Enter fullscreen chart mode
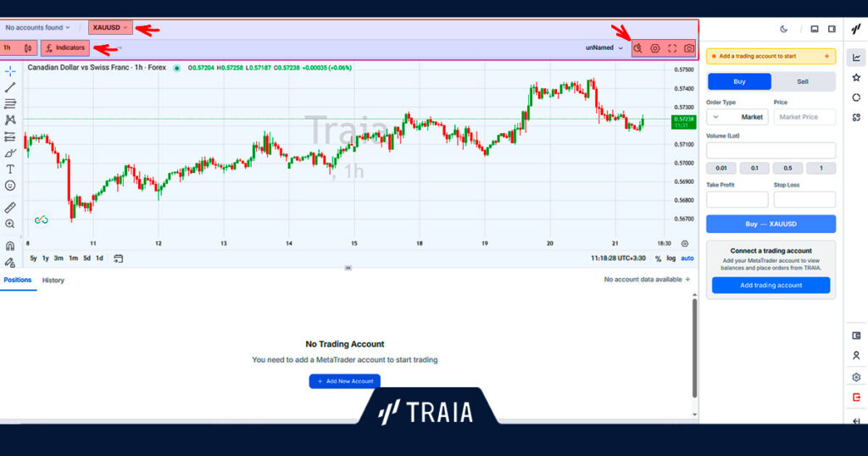This screenshot has height=456, width=868. click(x=672, y=48)
